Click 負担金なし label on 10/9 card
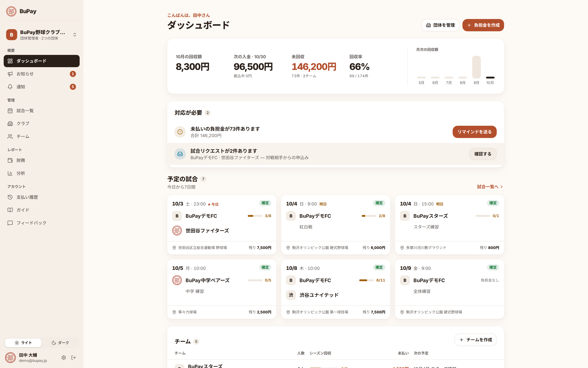Screen dimensions: 588x368 click(x=490, y=280)
